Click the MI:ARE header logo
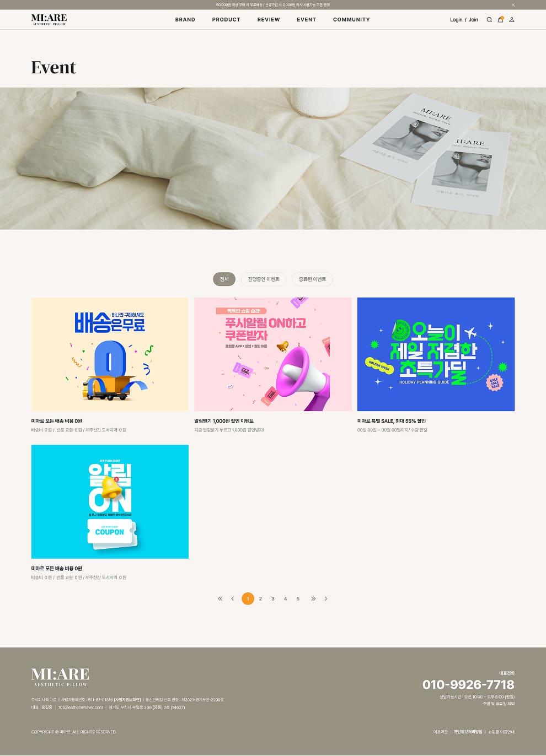Image resolution: width=546 pixels, height=756 pixels. pyautogui.click(x=49, y=19)
